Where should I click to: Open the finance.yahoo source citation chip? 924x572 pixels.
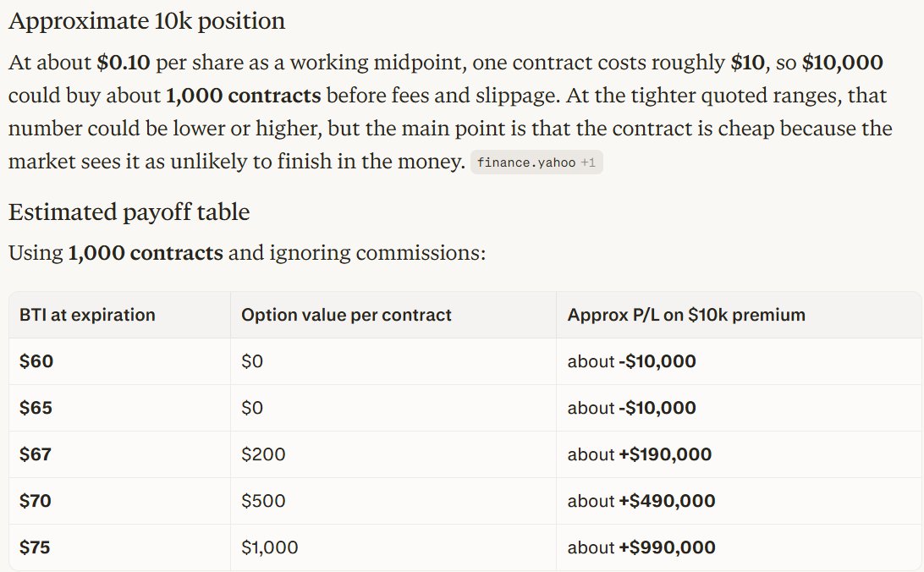pyautogui.click(x=536, y=162)
